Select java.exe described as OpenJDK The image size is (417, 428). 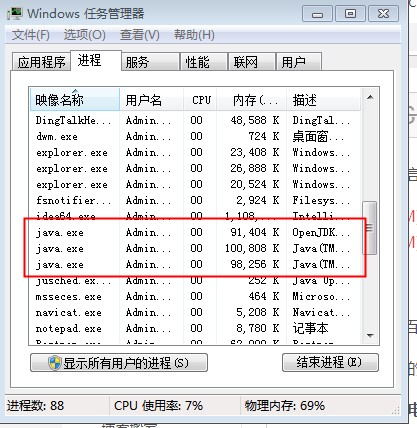tap(195, 232)
